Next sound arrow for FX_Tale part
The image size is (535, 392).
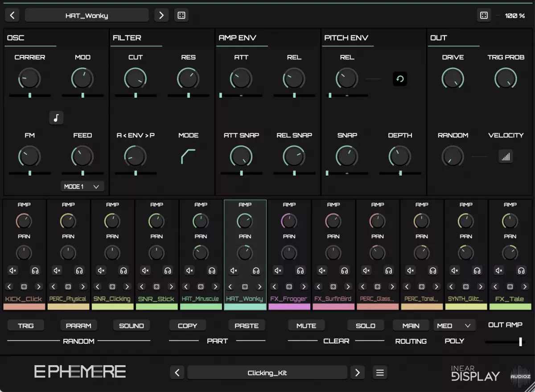525,287
